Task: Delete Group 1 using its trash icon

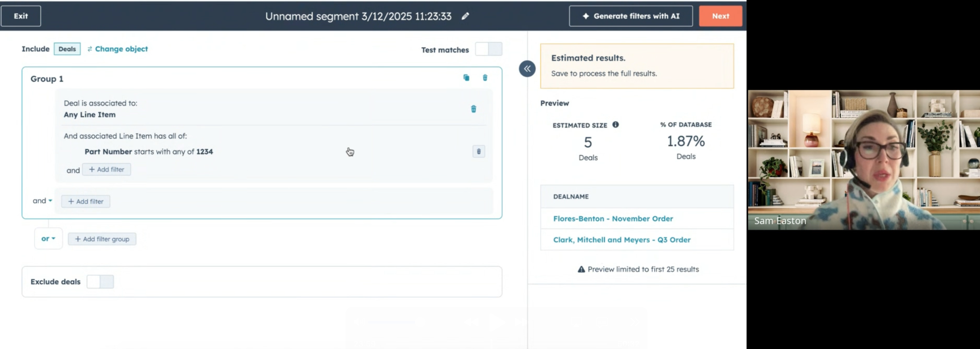Action: pyautogui.click(x=485, y=78)
